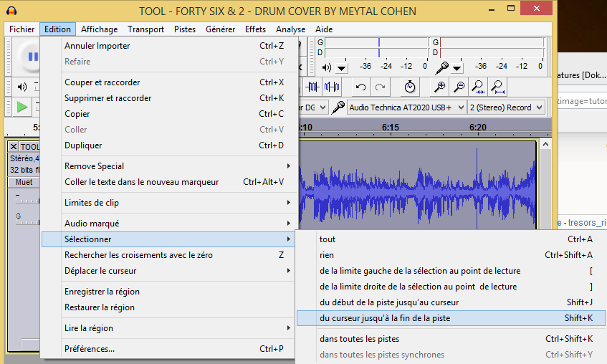Click the Fit Project zoom icon
The height and width of the screenshot is (364, 607).
(497, 87)
